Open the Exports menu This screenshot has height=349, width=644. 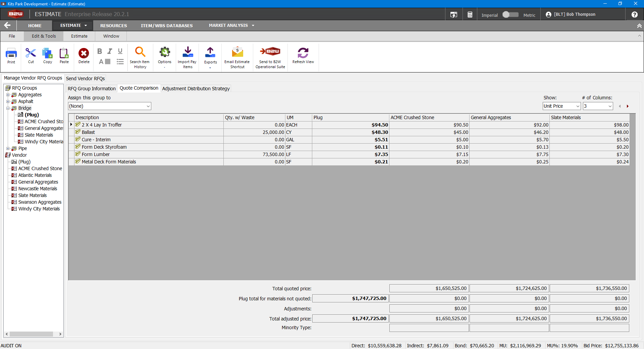[210, 57]
